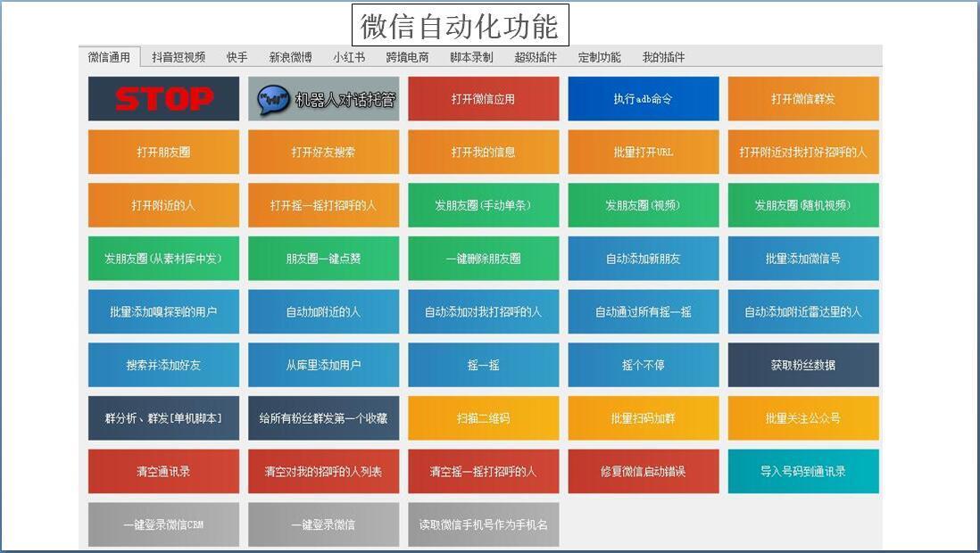Get fan data via 获取粉丝数据
The width and height of the screenshot is (980, 553).
[x=803, y=365]
